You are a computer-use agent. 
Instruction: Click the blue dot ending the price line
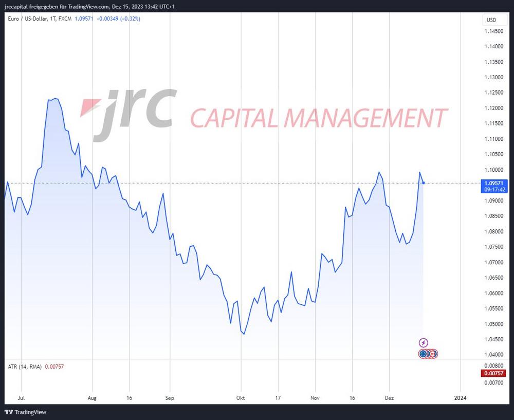point(423,183)
